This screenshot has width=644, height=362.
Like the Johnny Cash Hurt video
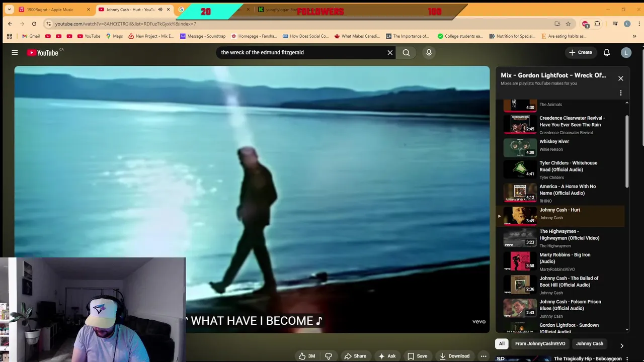pyautogui.click(x=306, y=356)
